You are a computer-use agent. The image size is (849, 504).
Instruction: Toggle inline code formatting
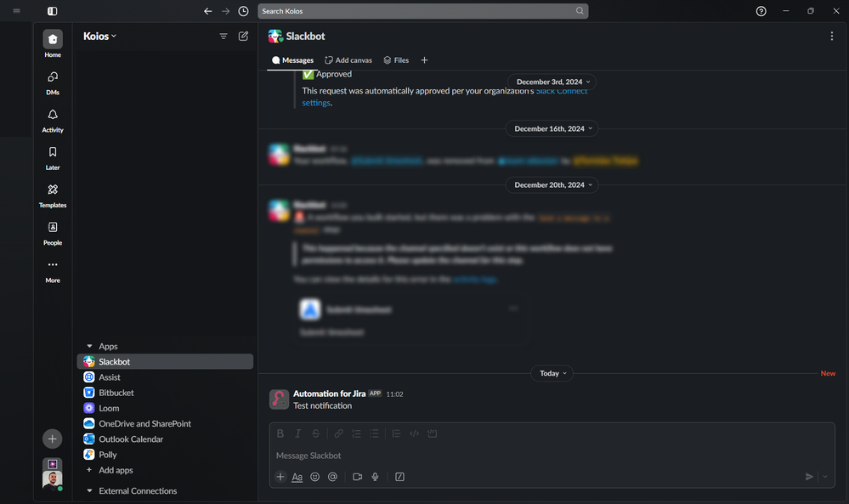coord(414,433)
